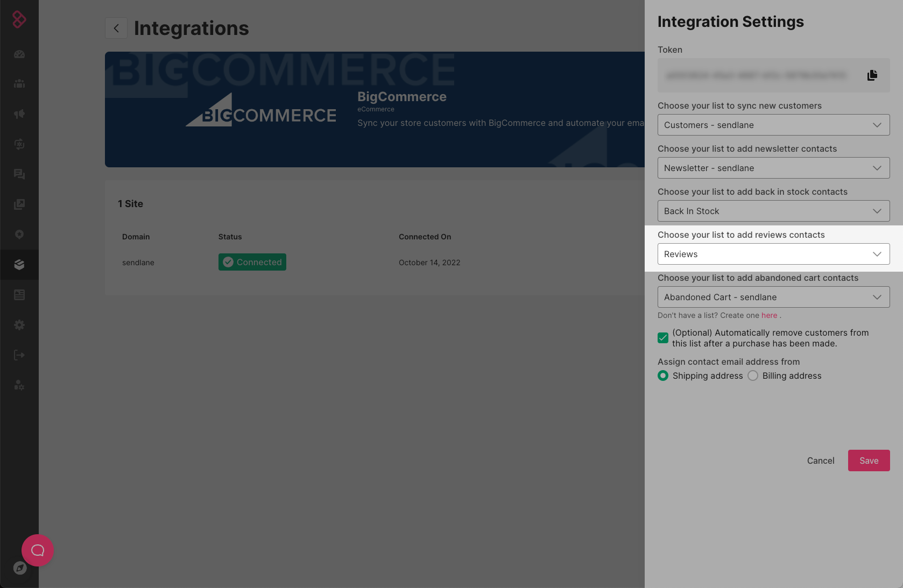Click 'Choose your list to add back in stock contacts'
Screen dimensions: 903x588
point(752,192)
